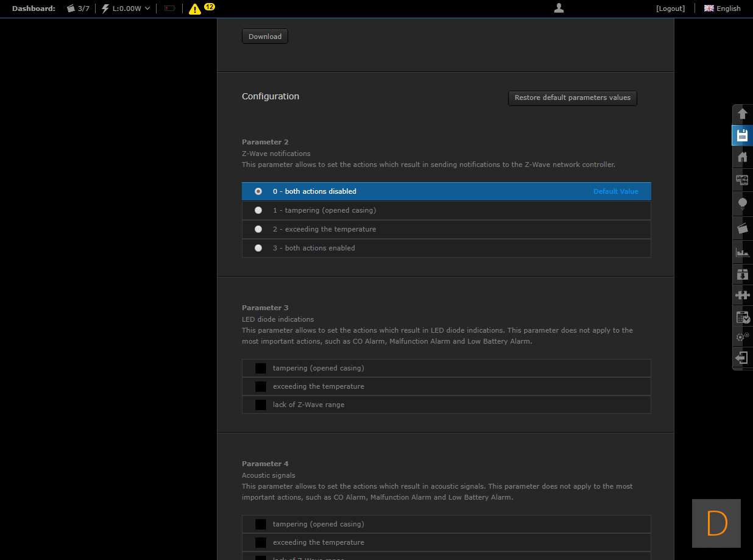Click the user profile icon in top bar
Viewport: 753px width, 560px height.
pyautogui.click(x=559, y=8)
